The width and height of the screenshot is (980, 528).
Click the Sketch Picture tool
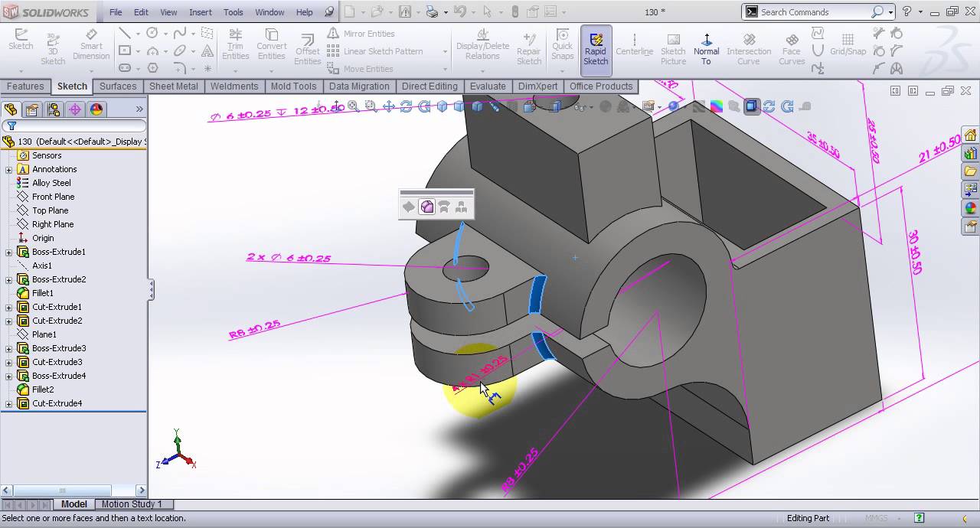click(673, 46)
